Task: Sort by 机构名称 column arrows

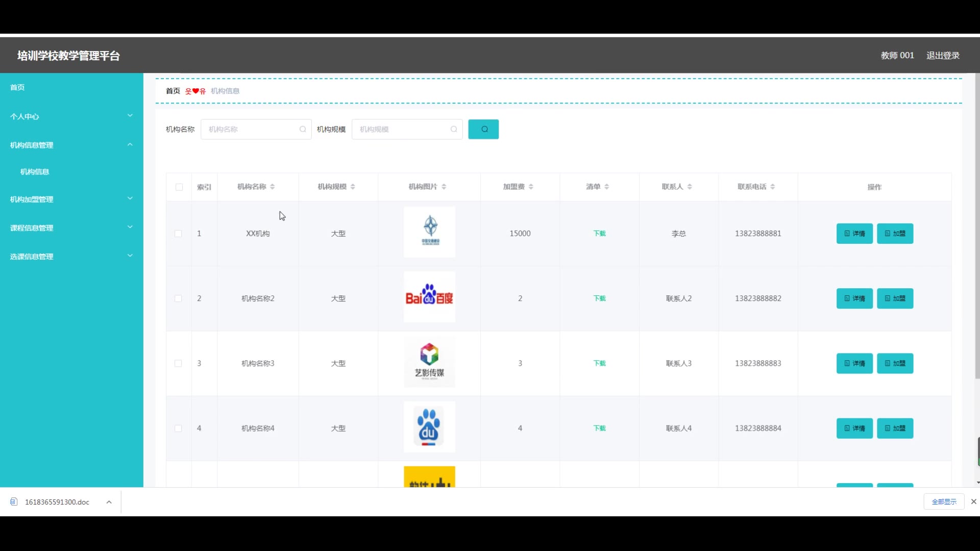Action: [x=273, y=187]
